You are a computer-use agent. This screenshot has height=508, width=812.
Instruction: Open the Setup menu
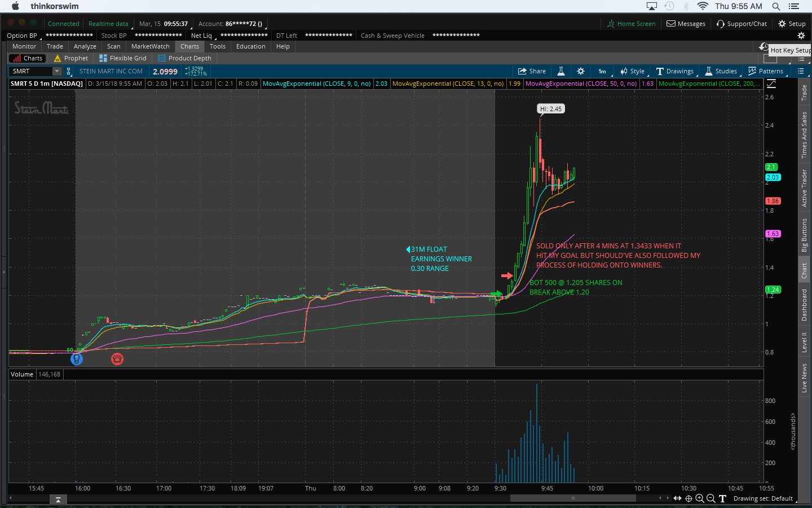click(x=792, y=24)
